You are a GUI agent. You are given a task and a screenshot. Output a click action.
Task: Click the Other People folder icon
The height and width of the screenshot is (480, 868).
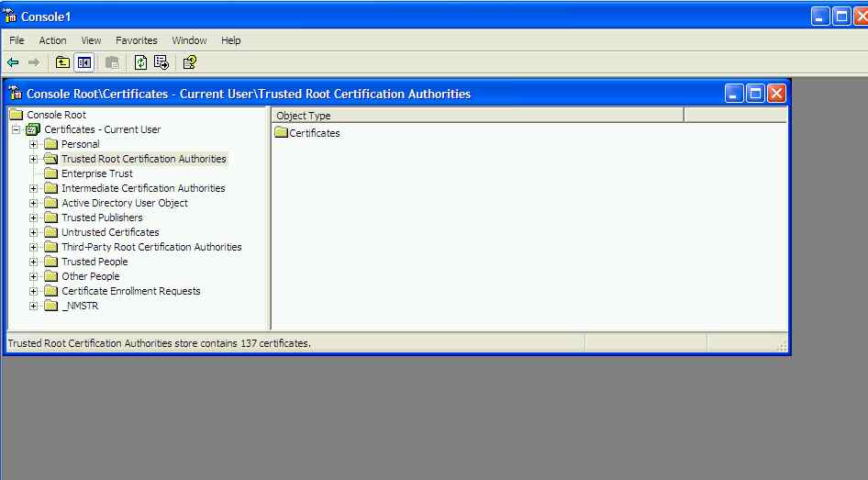pos(51,276)
